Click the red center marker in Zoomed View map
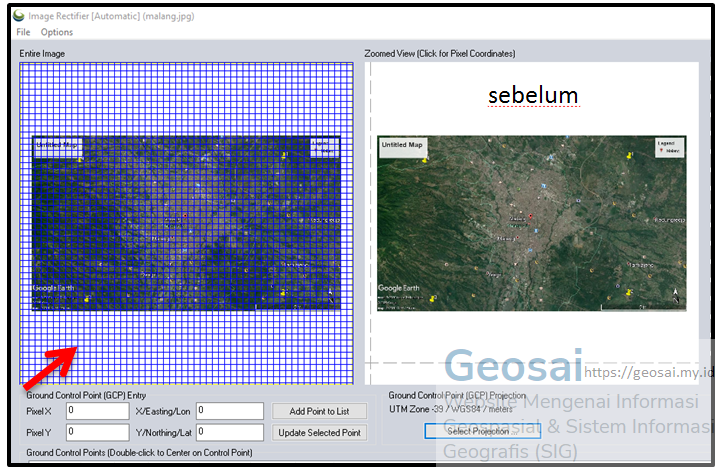 coord(530,216)
